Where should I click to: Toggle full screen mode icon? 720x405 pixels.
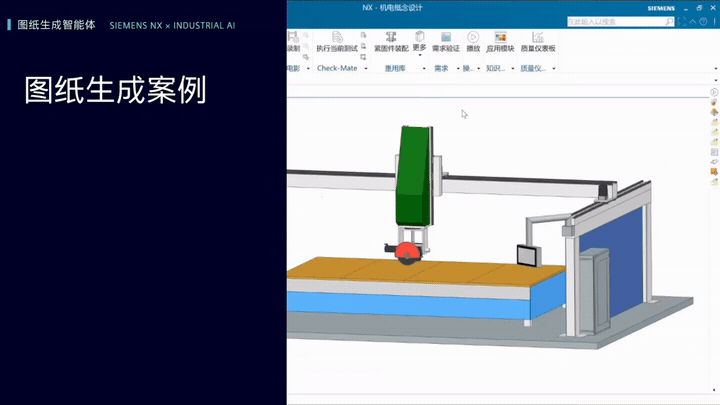point(681,22)
